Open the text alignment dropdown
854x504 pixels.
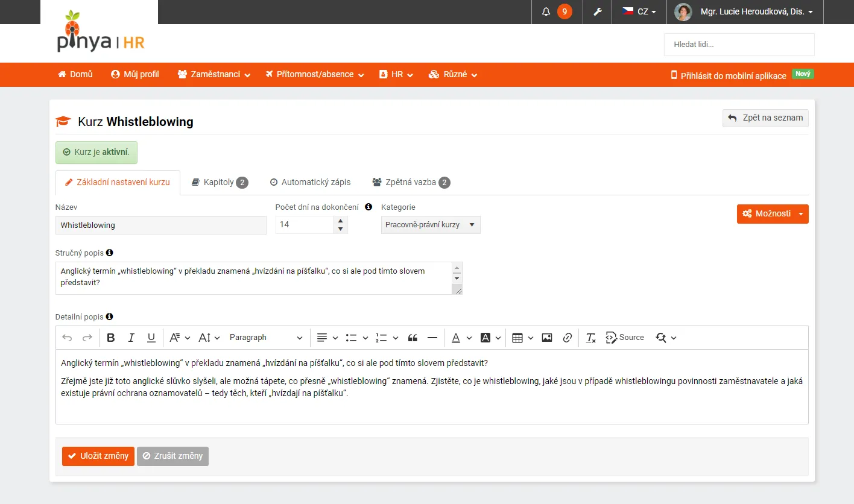pyautogui.click(x=327, y=338)
